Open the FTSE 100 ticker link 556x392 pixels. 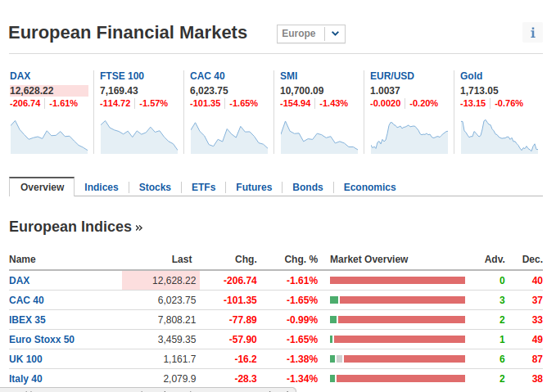[122, 76]
